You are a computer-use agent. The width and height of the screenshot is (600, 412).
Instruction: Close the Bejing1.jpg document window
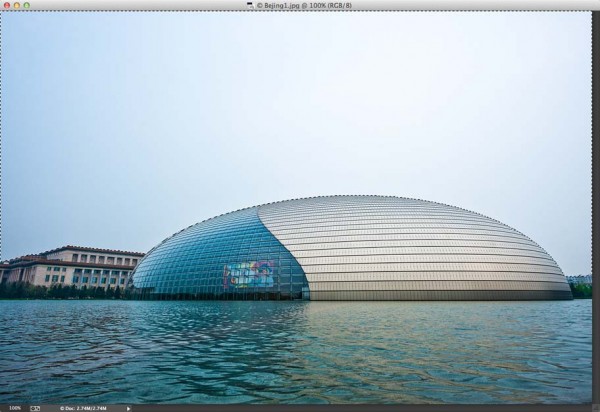pyautogui.click(x=7, y=5)
